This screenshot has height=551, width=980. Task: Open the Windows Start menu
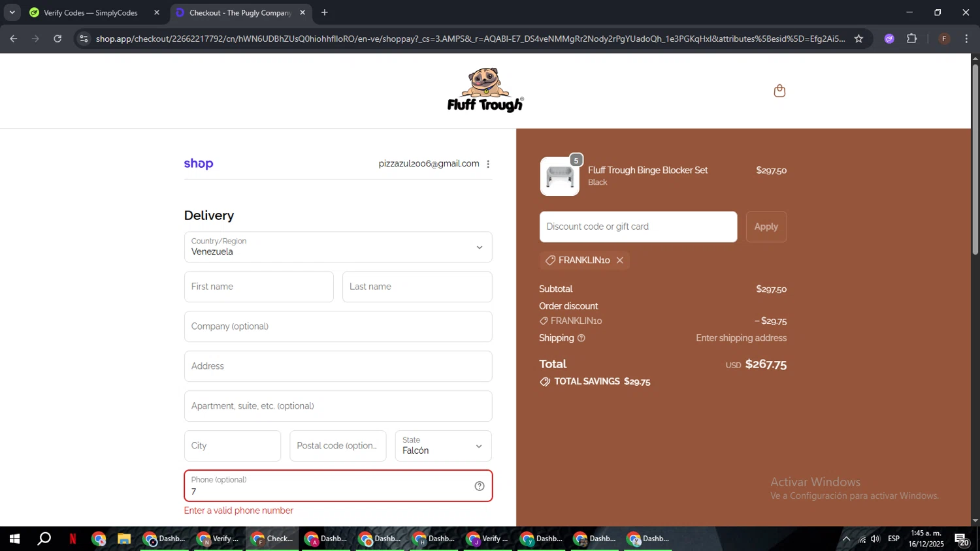click(14, 539)
